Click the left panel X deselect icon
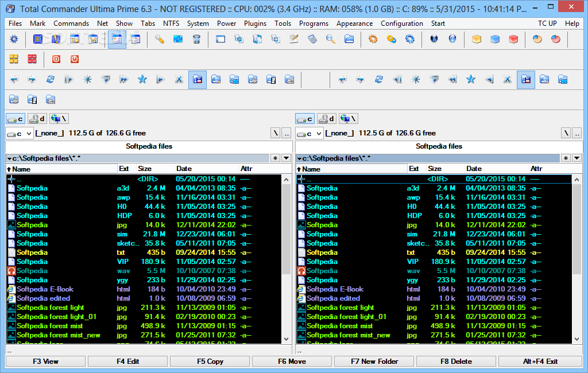Image resolution: width=588 pixels, height=373 pixels. (179, 79)
